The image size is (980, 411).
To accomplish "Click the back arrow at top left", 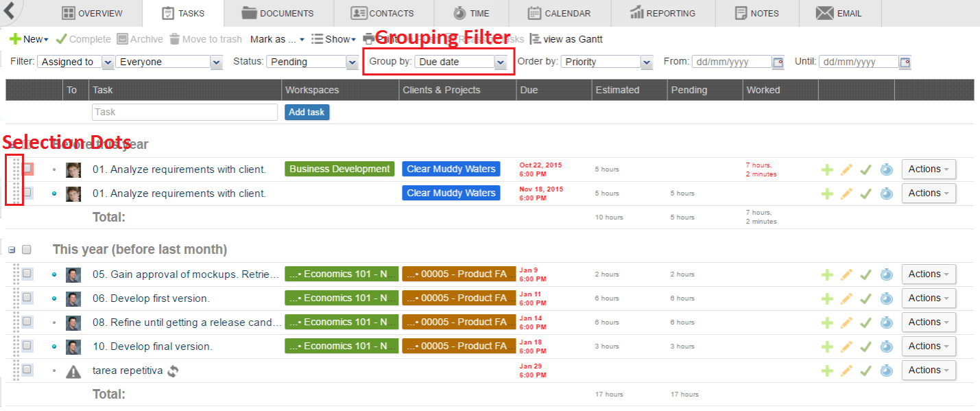I will (10, 12).
